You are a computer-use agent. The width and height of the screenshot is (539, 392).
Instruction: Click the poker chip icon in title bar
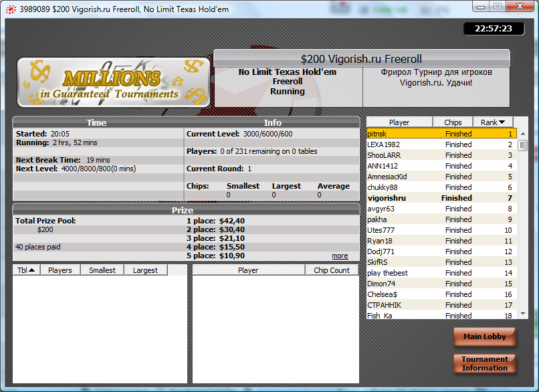[11, 9]
